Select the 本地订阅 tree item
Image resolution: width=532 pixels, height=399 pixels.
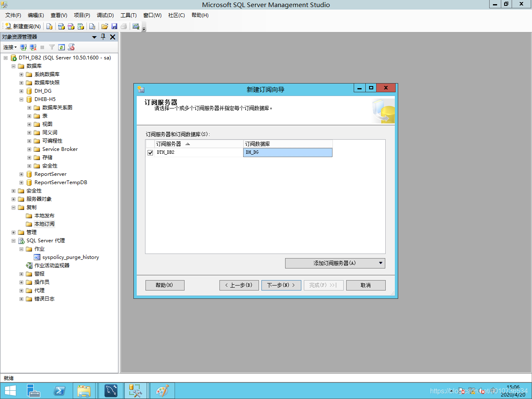tap(44, 224)
